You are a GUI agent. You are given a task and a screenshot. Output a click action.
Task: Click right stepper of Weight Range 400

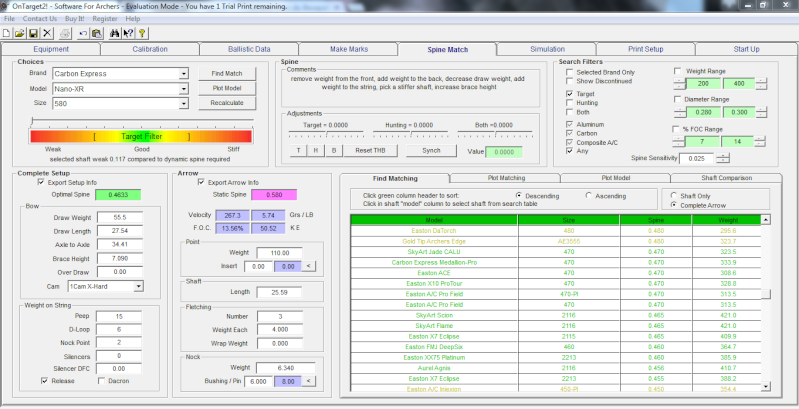(761, 83)
